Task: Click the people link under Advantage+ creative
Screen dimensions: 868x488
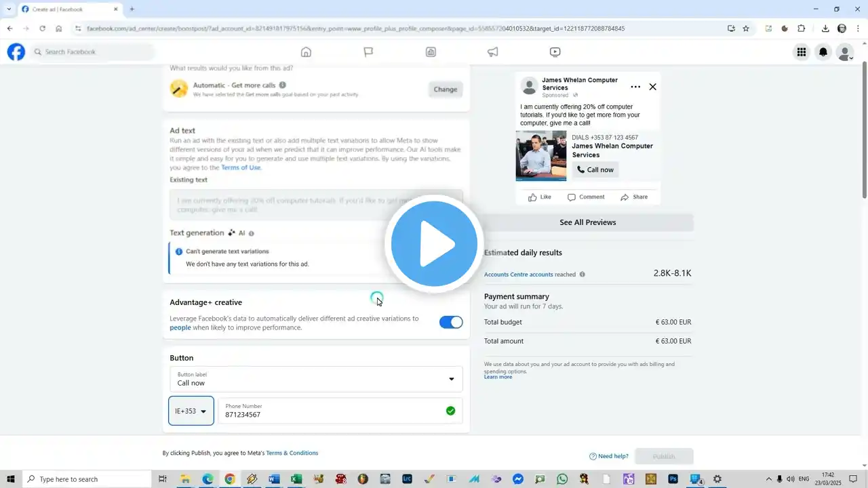Action: tap(180, 328)
